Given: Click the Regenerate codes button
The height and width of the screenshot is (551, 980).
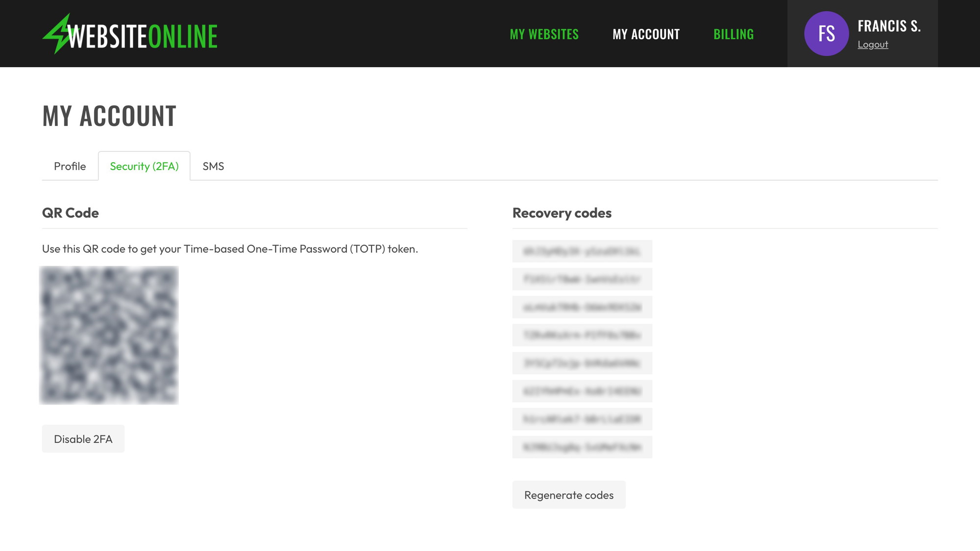Looking at the screenshot, I should coord(569,495).
